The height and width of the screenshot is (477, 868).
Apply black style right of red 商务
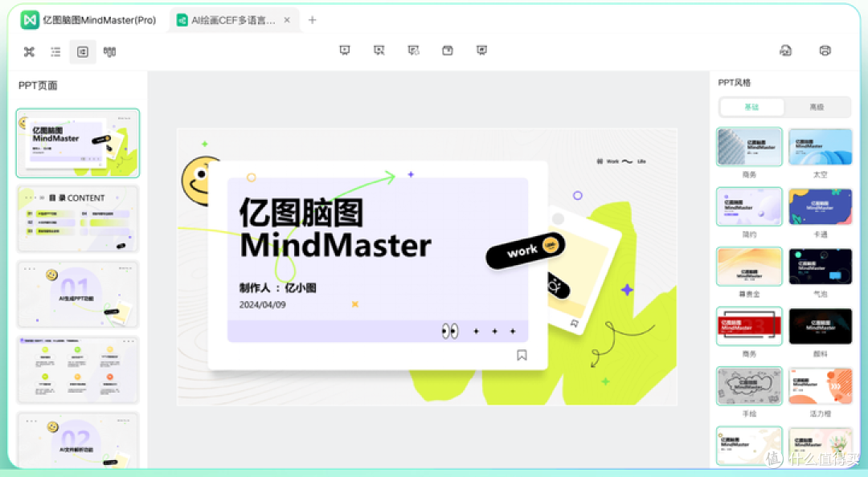tap(821, 326)
